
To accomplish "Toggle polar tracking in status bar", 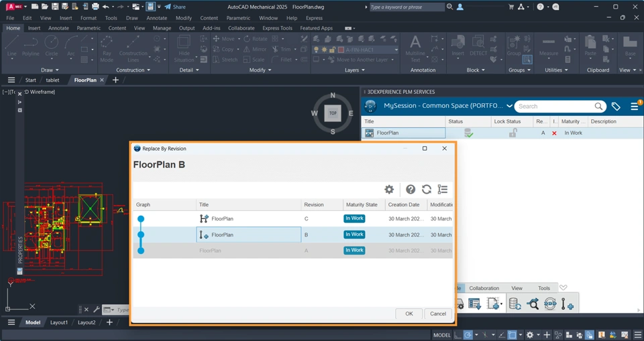I will tap(468, 335).
